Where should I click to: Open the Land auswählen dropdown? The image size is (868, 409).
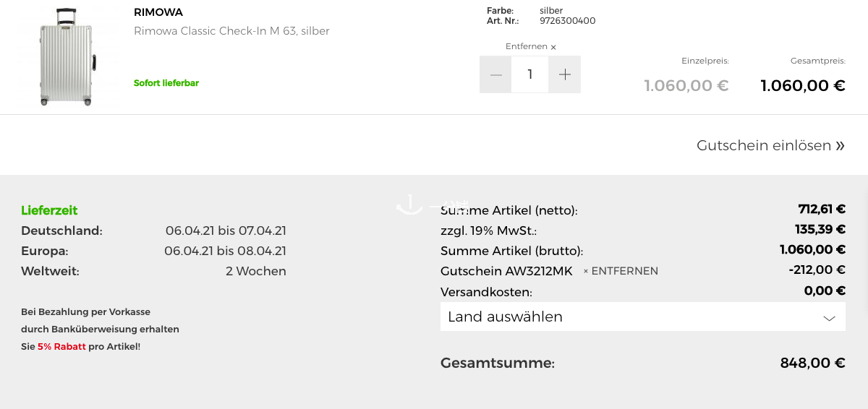click(643, 317)
